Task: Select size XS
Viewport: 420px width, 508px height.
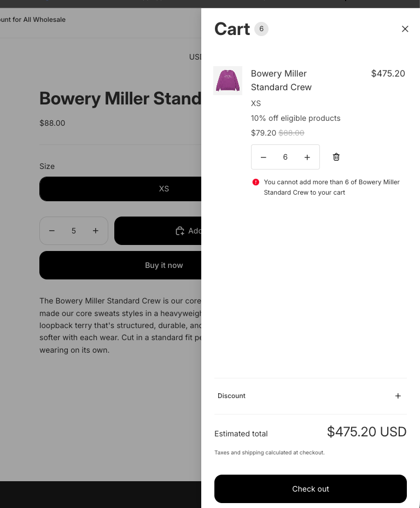Action: click(x=164, y=189)
